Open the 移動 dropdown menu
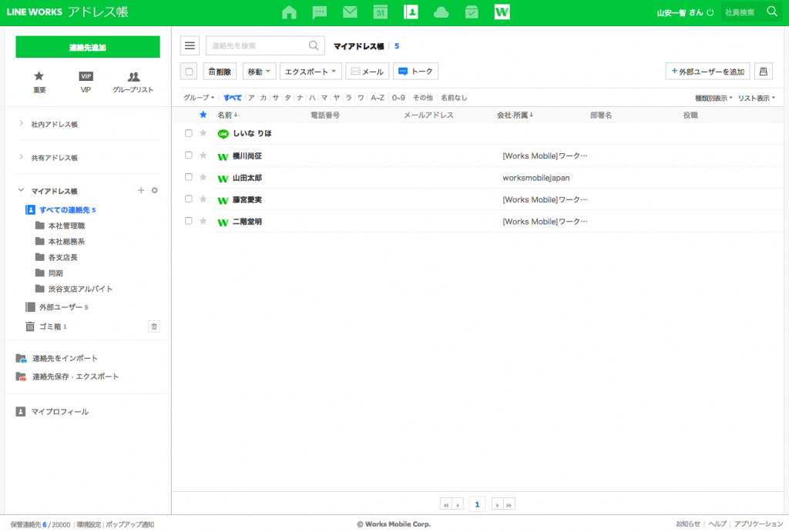This screenshot has width=789, height=532. pos(259,72)
